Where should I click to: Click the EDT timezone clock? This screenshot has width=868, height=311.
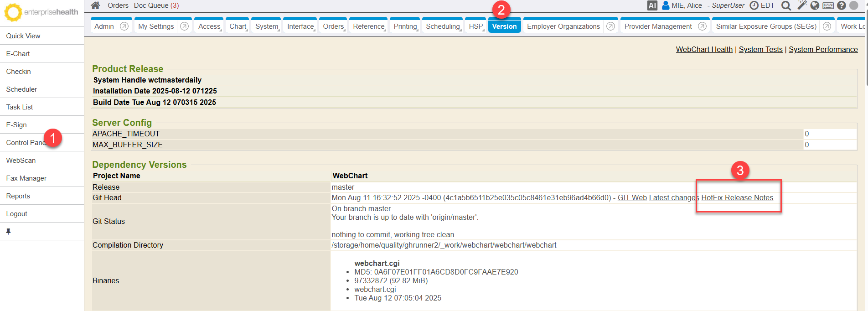(x=762, y=5)
